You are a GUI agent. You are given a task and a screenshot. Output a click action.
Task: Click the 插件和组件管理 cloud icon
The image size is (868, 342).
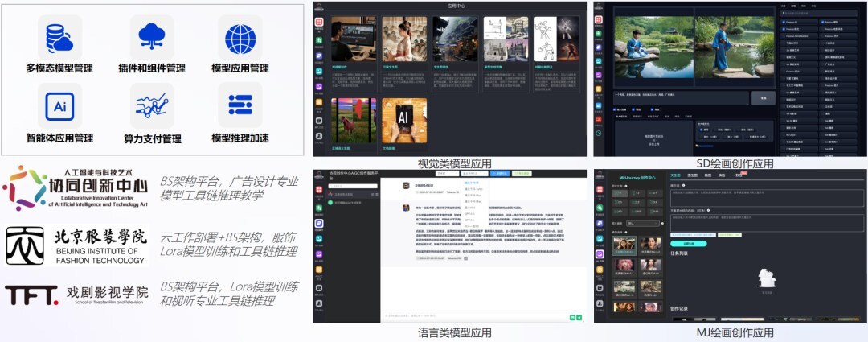(151, 37)
